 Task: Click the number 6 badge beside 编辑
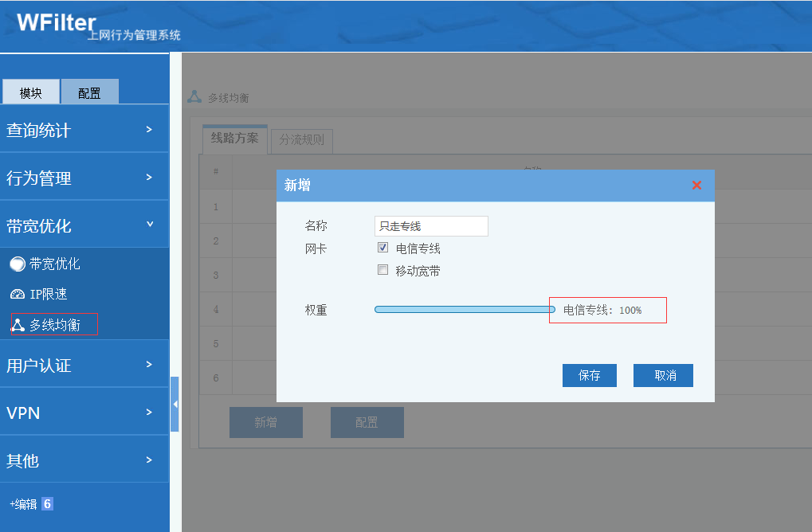tap(47, 504)
